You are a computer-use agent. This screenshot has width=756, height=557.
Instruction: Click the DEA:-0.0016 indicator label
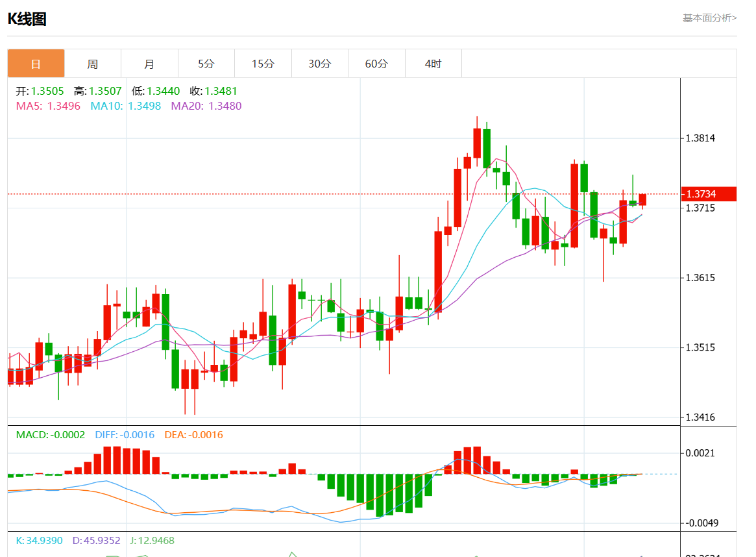point(194,435)
